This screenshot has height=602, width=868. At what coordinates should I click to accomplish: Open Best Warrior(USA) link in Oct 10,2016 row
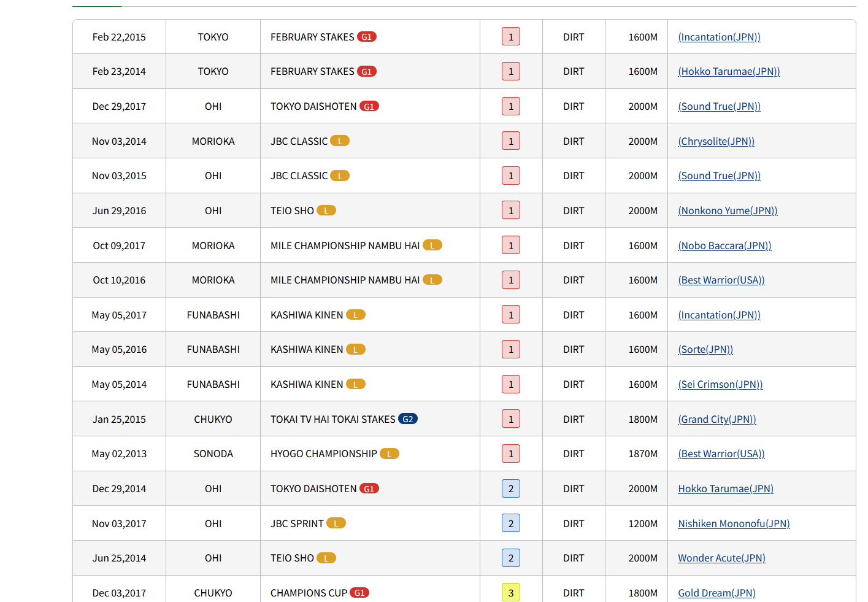(x=721, y=280)
